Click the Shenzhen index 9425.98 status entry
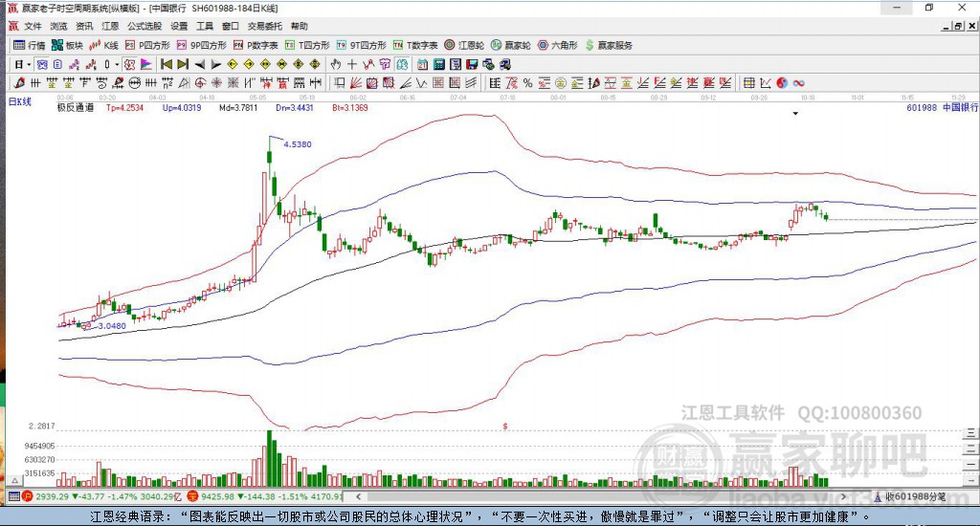 coord(265,496)
